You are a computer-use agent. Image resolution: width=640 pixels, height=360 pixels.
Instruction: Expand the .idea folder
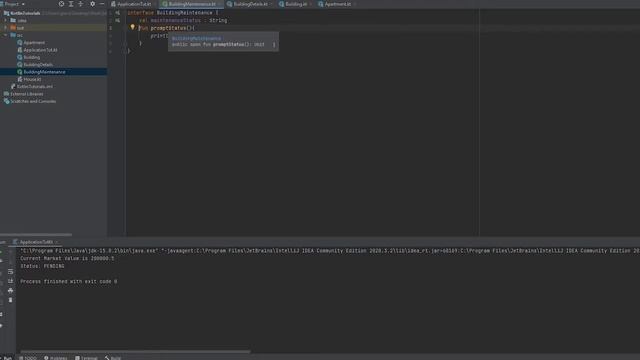[6, 20]
